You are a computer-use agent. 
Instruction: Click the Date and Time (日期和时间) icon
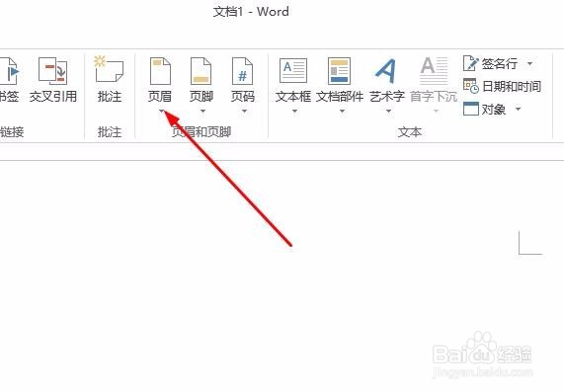(471, 86)
